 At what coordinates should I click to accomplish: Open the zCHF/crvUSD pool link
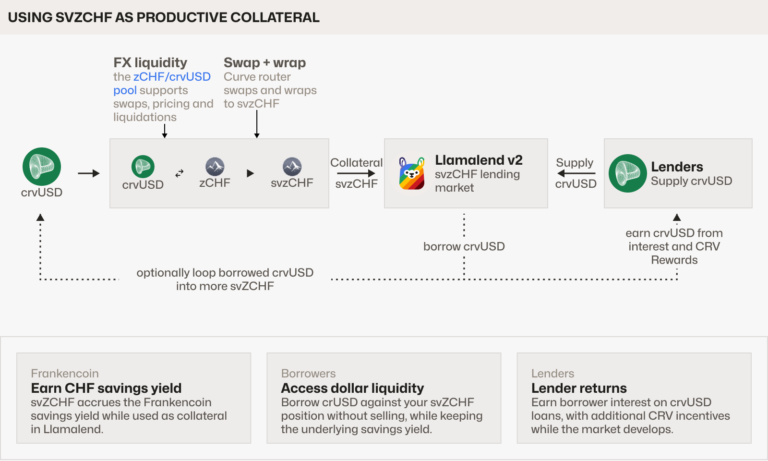pyautogui.click(x=162, y=83)
